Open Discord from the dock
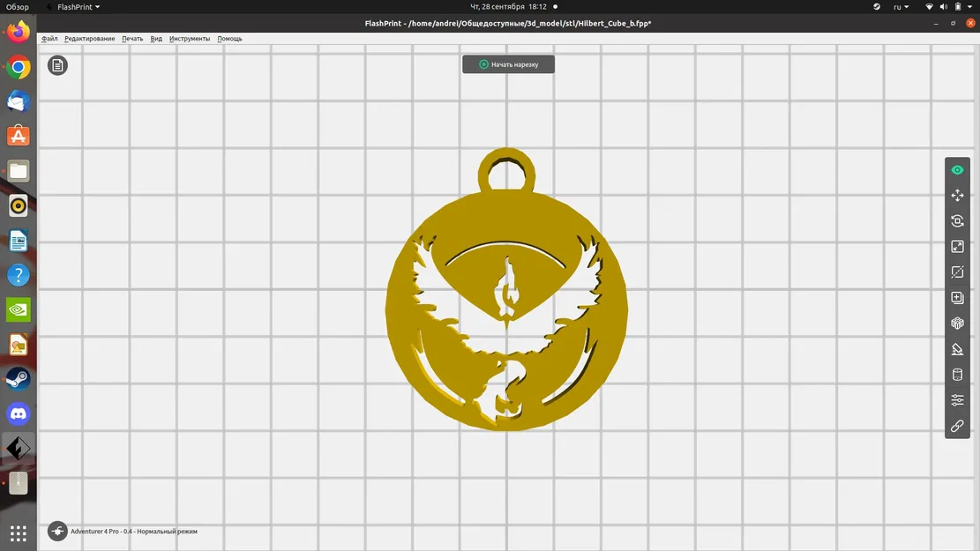The image size is (980, 551). [19, 413]
